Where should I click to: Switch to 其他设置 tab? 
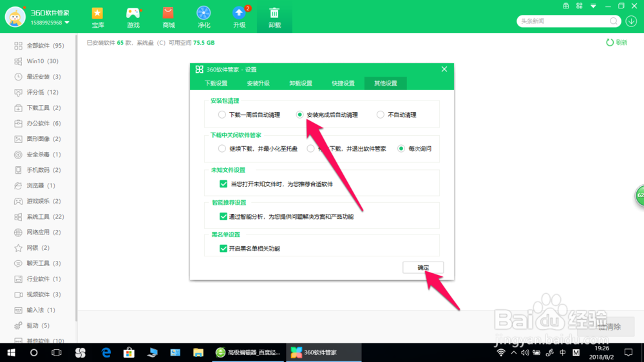point(386,83)
